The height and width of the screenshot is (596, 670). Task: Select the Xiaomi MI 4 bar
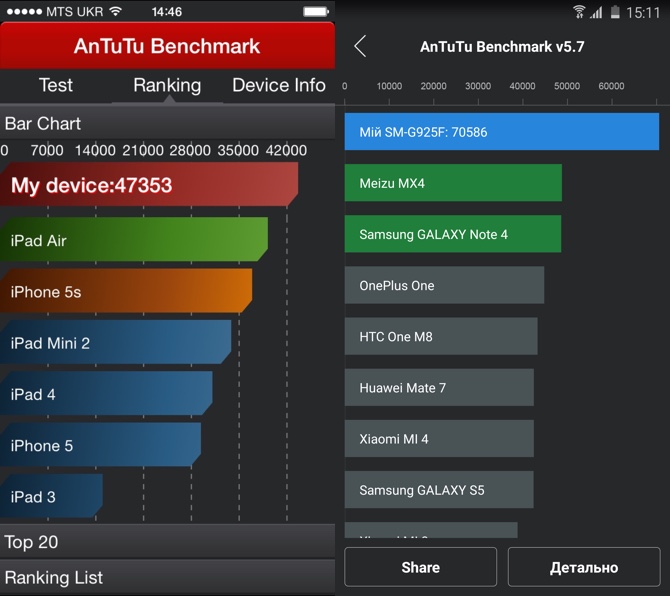coord(439,439)
